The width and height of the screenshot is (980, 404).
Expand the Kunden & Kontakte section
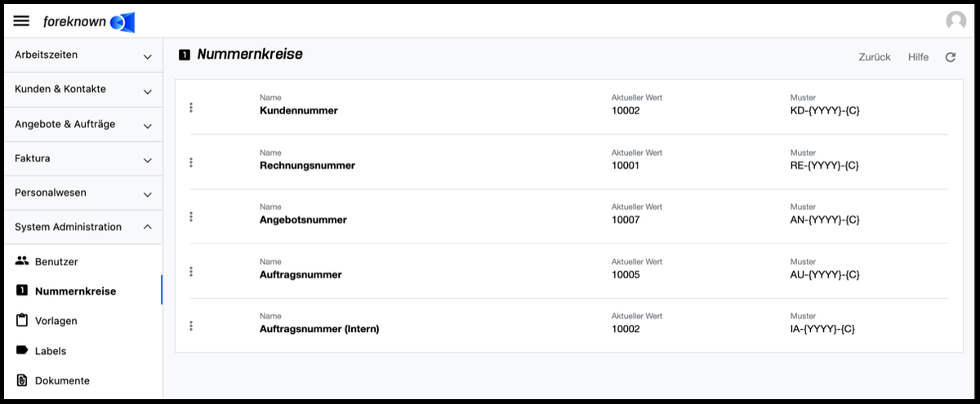pos(82,90)
